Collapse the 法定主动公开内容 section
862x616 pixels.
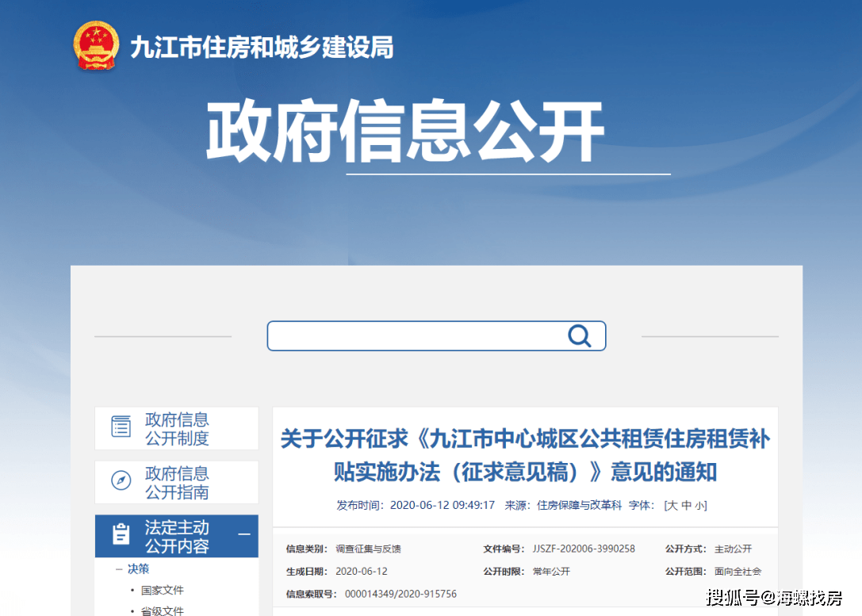pyautogui.click(x=244, y=534)
